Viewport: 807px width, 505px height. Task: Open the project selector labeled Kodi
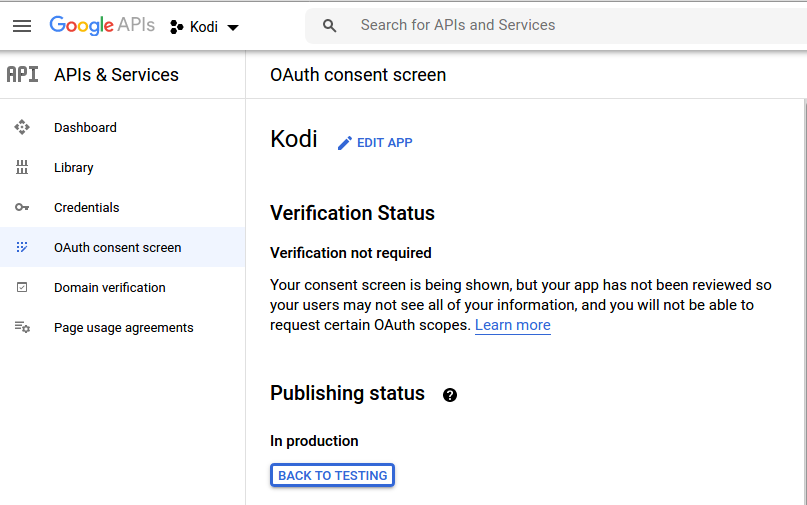204,27
